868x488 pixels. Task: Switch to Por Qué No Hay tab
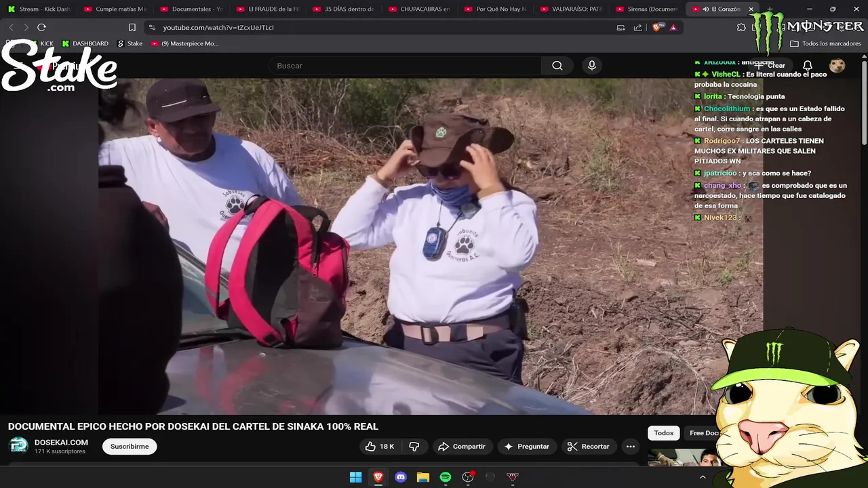tap(495, 9)
